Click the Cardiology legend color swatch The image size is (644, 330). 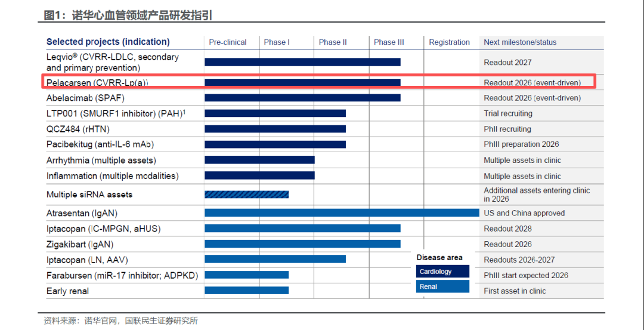tap(442, 272)
